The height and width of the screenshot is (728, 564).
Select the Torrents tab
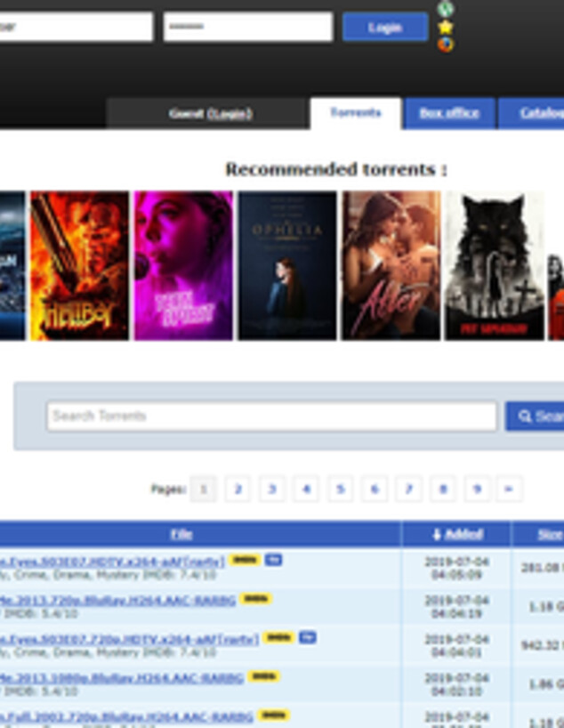(x=356, y=113)
